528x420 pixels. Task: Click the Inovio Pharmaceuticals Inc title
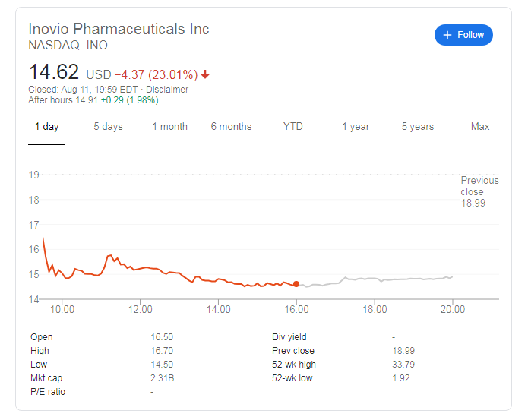(119, 29)
